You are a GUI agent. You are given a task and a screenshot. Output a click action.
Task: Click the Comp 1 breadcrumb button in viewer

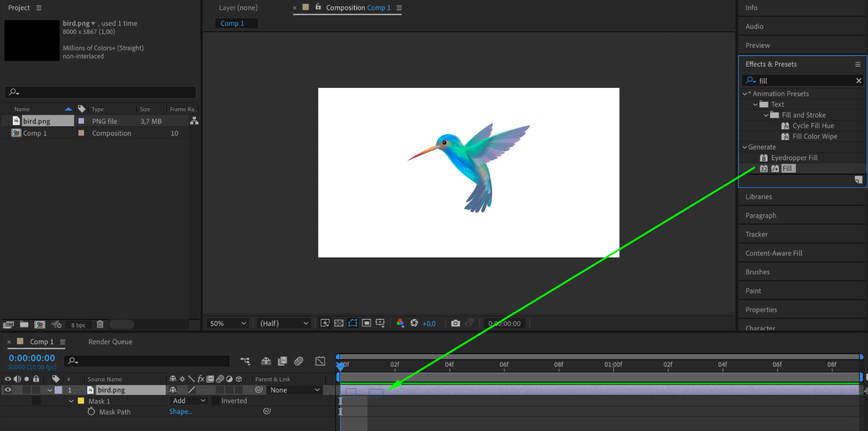pyautogui.click(x=236, y=23)
